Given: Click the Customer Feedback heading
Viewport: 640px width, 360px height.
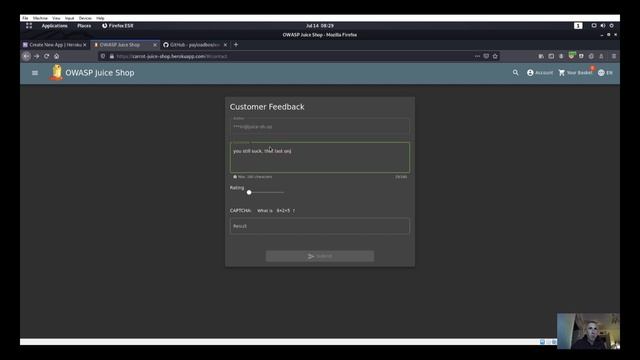Looking at the screenshot, I should click(x=267, y=107).
